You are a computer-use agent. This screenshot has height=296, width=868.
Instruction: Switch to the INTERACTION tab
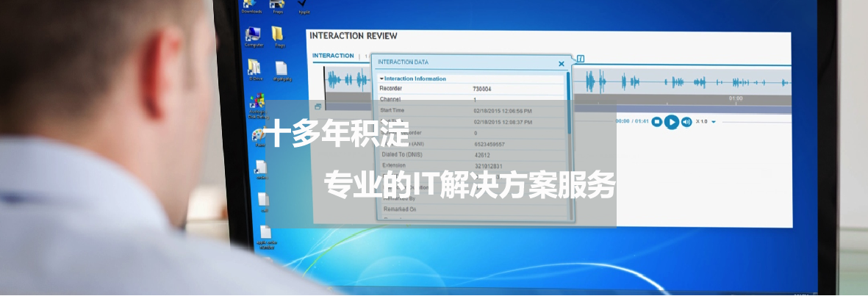click(x=333, y=56)
